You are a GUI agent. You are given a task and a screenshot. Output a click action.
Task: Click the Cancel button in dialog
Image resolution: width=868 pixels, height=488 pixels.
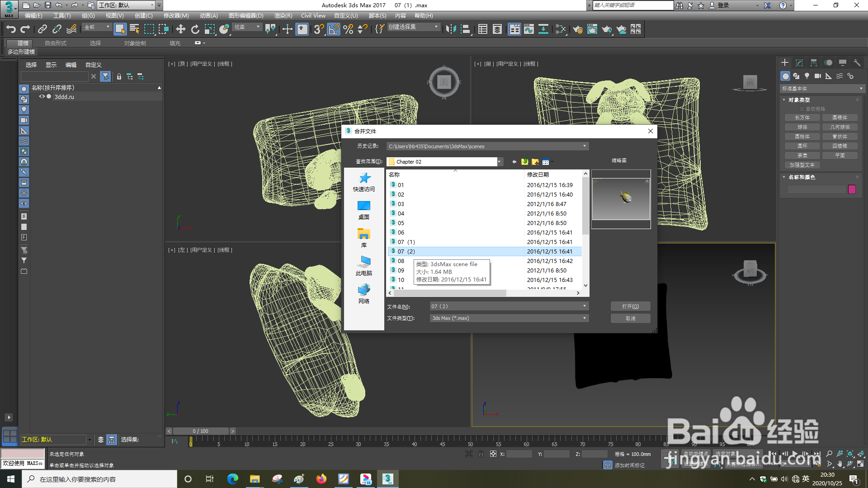630,319
